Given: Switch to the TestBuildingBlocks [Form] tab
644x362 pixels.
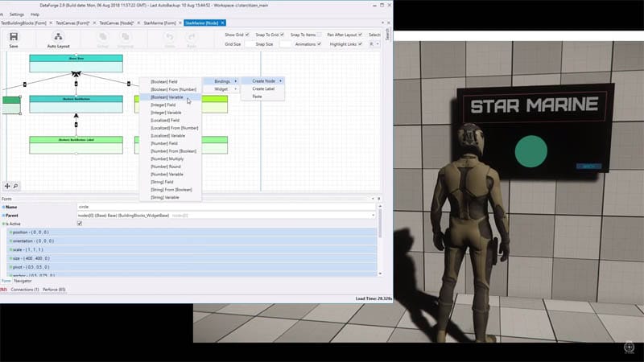Looking at the screenshot, I should pos(23,23).
